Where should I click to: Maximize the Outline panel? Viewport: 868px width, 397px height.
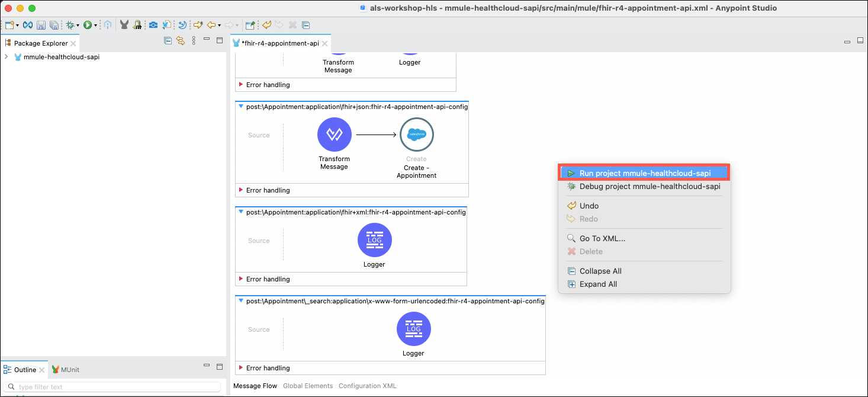click(220, 367)
